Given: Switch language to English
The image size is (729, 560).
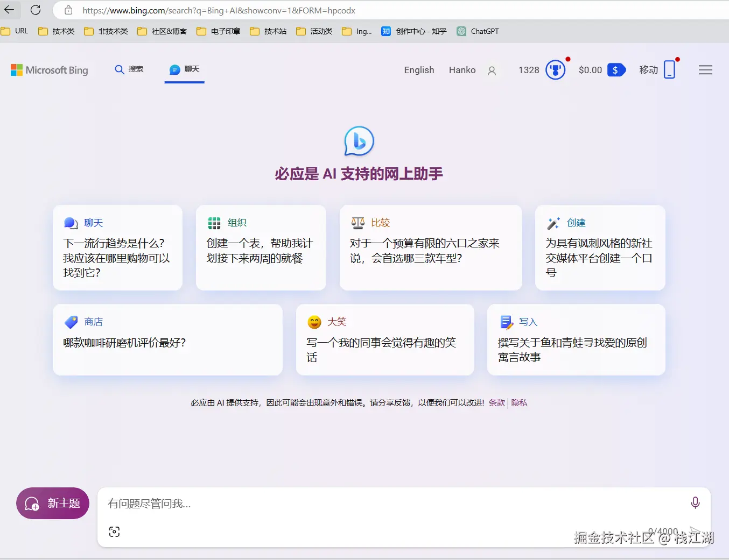Looking at the screenshot, I should pos(419,70).
